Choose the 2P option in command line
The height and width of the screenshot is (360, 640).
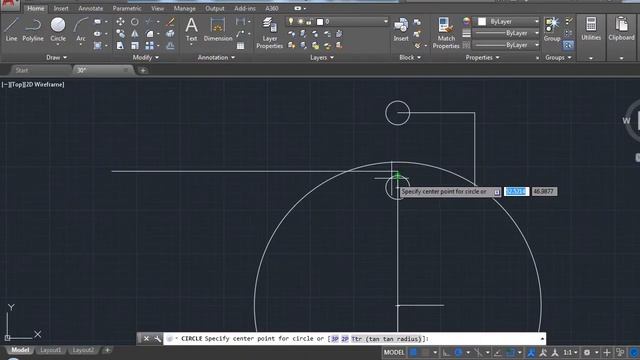345,339
